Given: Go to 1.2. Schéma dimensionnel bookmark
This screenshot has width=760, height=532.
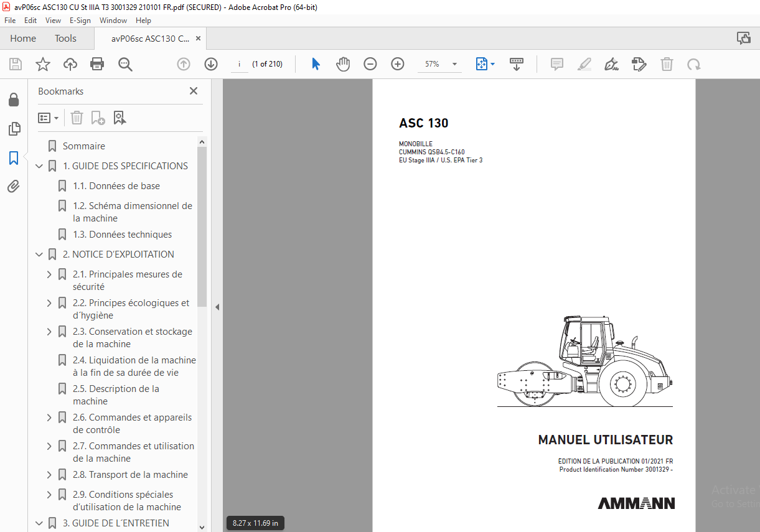Looking at the screenshot, I should click(x=133, y=212).
